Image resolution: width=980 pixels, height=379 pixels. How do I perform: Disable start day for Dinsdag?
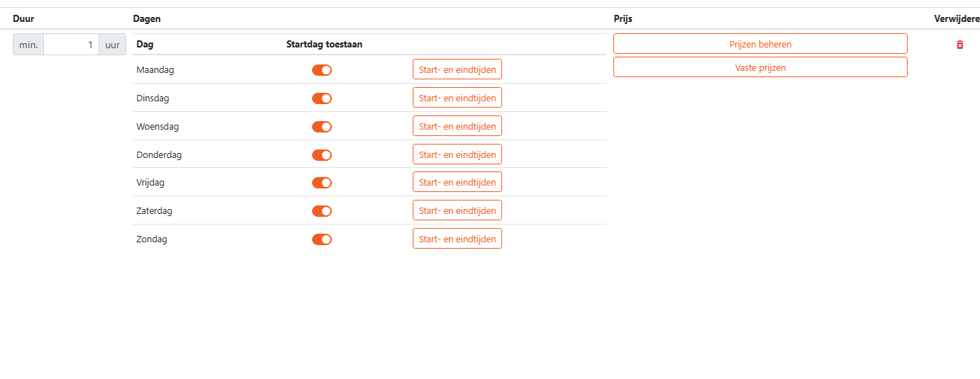point(322,98)
